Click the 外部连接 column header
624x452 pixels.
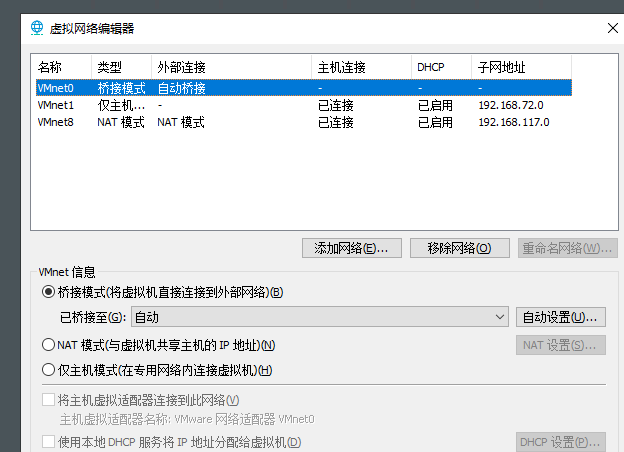[x=231, y=67]
